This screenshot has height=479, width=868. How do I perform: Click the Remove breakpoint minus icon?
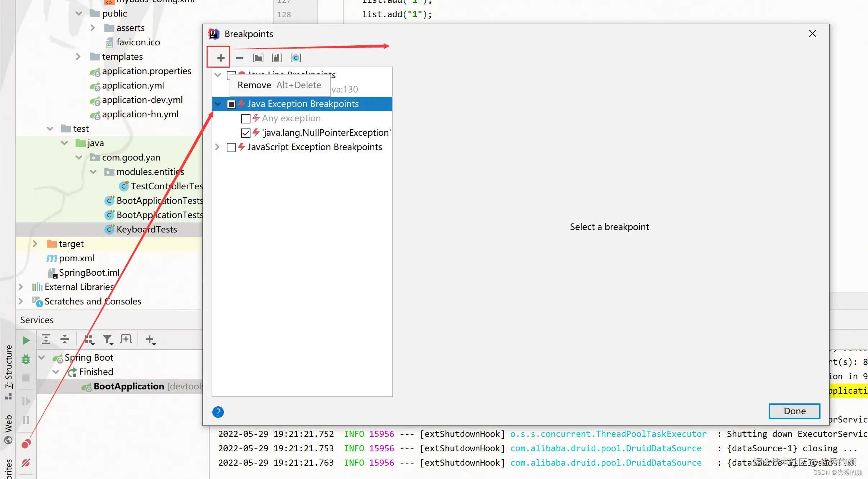[x=240, y=58]
